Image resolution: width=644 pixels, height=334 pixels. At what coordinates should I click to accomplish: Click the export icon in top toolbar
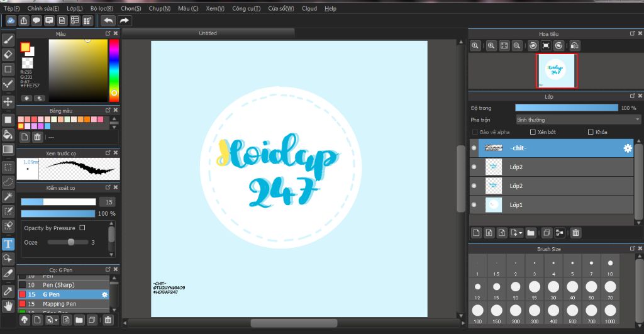click(x=23, y=20)
